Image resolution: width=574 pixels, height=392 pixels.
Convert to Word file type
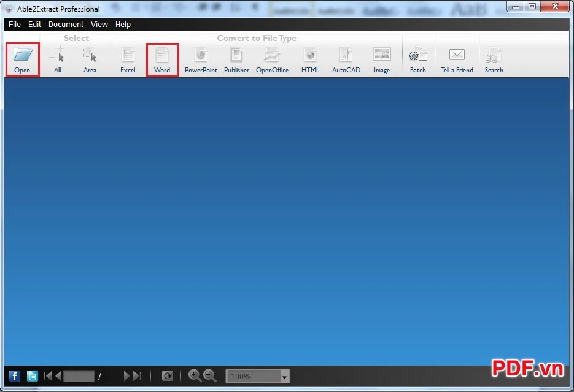pos(162,60)
